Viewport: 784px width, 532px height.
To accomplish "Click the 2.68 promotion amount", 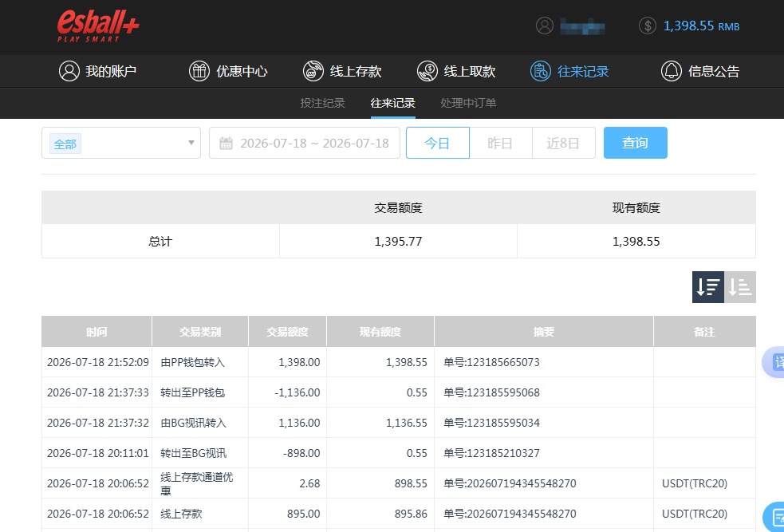I will (310, 483).
